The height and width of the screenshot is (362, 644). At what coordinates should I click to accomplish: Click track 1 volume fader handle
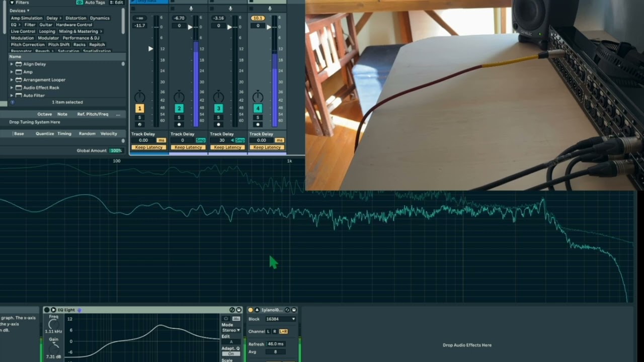coord(150,49)
